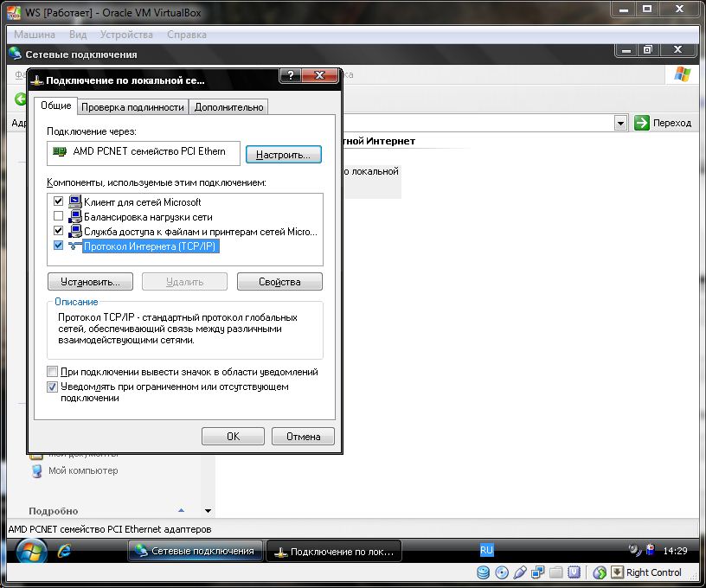Uncheck the Протокол Интернета (TCP/IP) checkbox
The width and height of the screenshot is (706, 588).
[x=58, y=246]
